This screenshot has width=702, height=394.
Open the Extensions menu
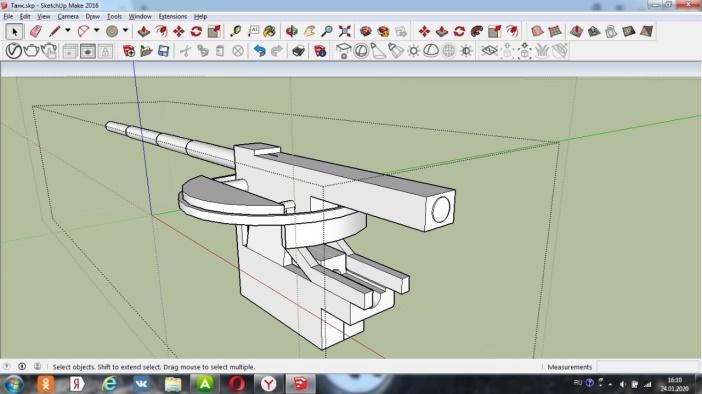pos(173,17)
